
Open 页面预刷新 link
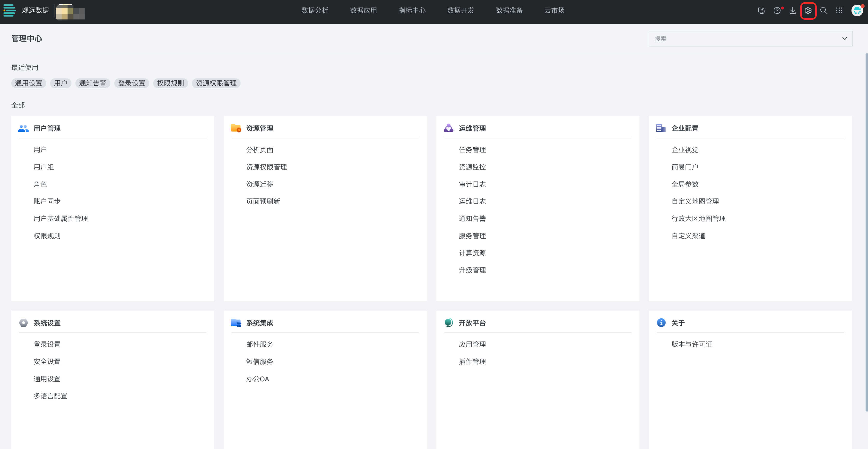(263, 201)
